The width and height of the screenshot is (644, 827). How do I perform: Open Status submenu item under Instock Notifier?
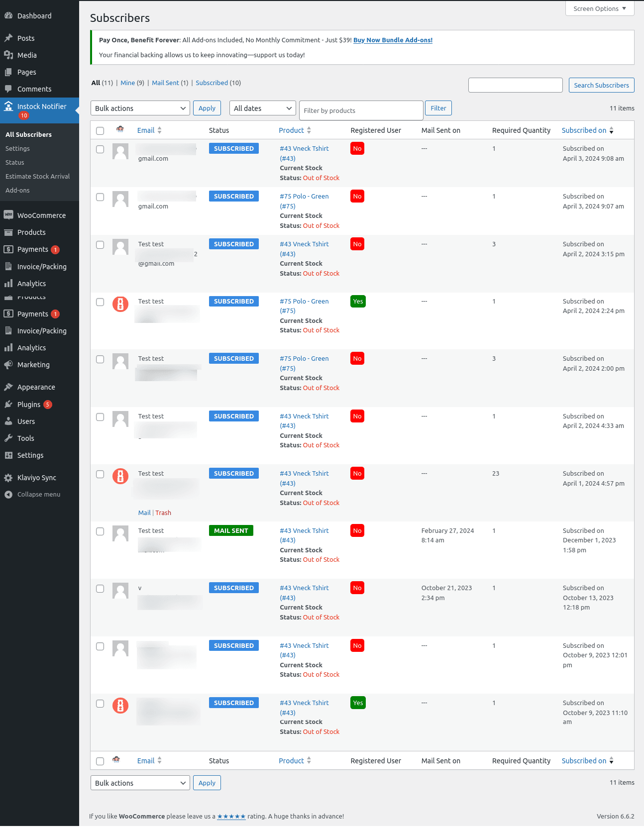click(15, 162)
